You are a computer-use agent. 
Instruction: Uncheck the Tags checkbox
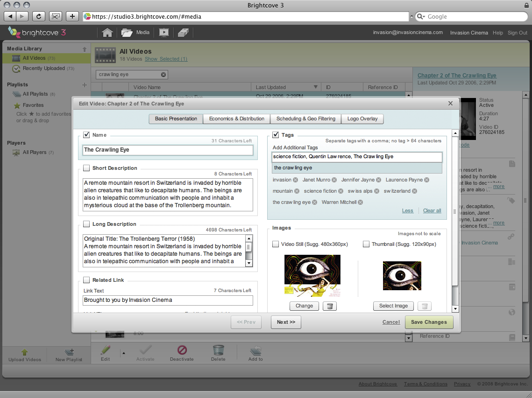coord(276,134)
